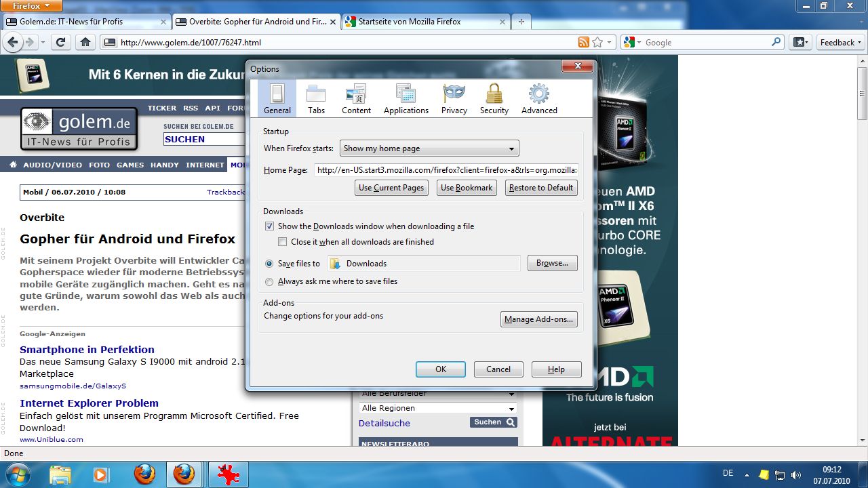The width and height of the screenshot is (868, 488).
Task: Select Always ask me where to save files
Action: pyautogui.click(x=269, y=281)
